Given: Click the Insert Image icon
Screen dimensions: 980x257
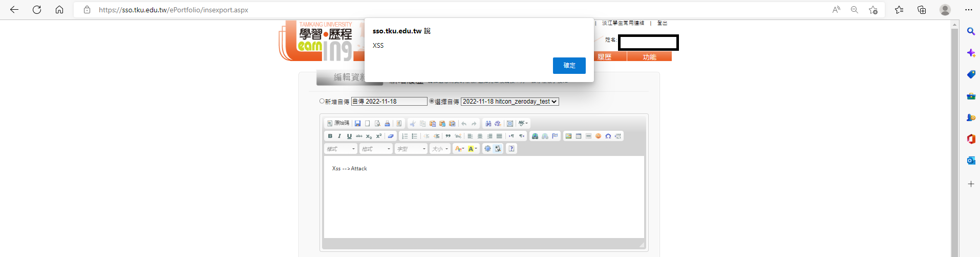Looking at the screenshot, I should [568, 136].
